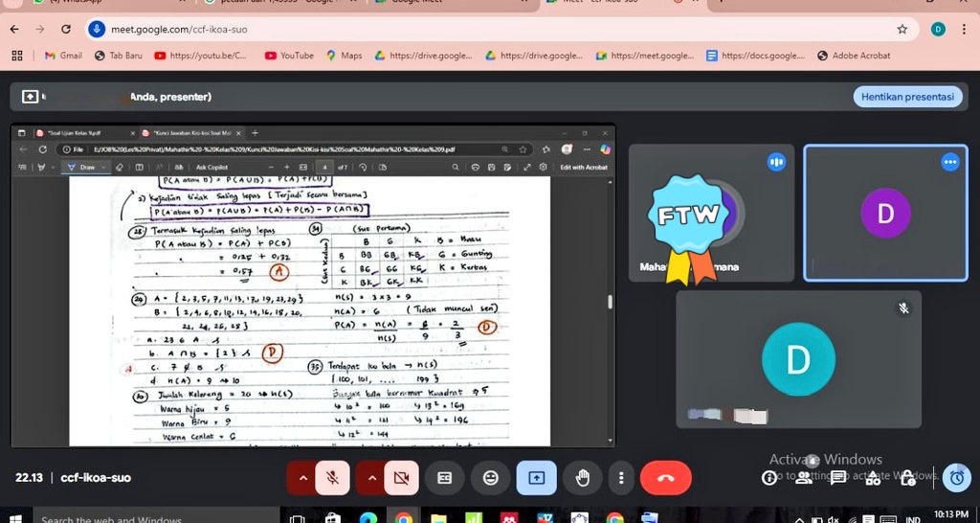This screenshot has width=980, height=523.
Task: Click PDF page number field showing 4
Action: click(324, 168)
